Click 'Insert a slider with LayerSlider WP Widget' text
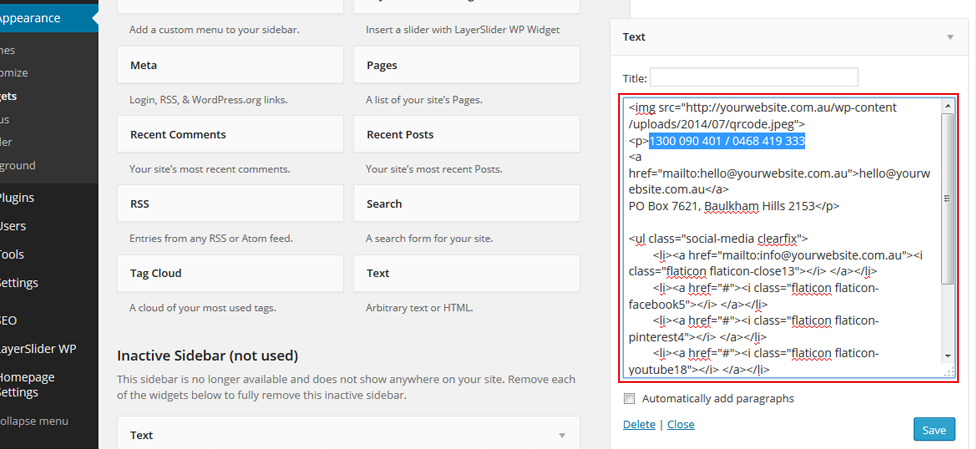The height and width of the screenshot is (449, 976). click(462, 29)
